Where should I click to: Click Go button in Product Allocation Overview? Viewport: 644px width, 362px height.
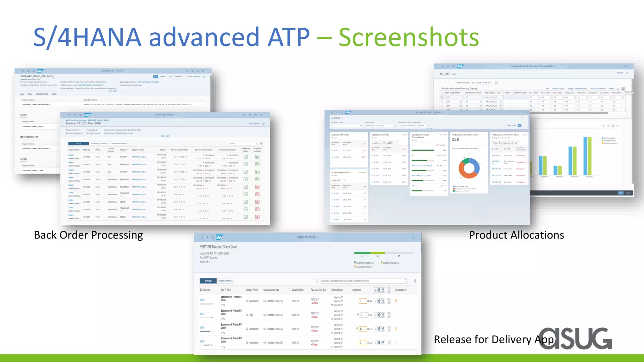click(x=519, y=125)
